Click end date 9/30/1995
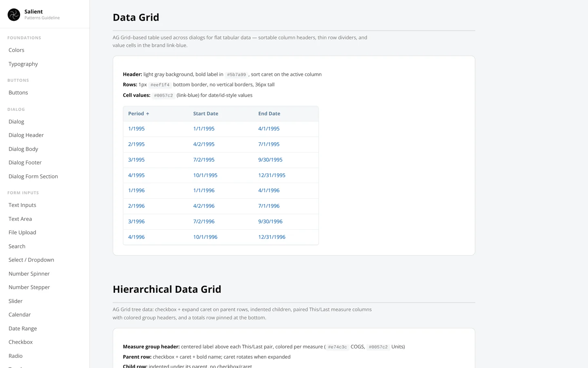The image size is (588, 368). [x=270, y=159]
